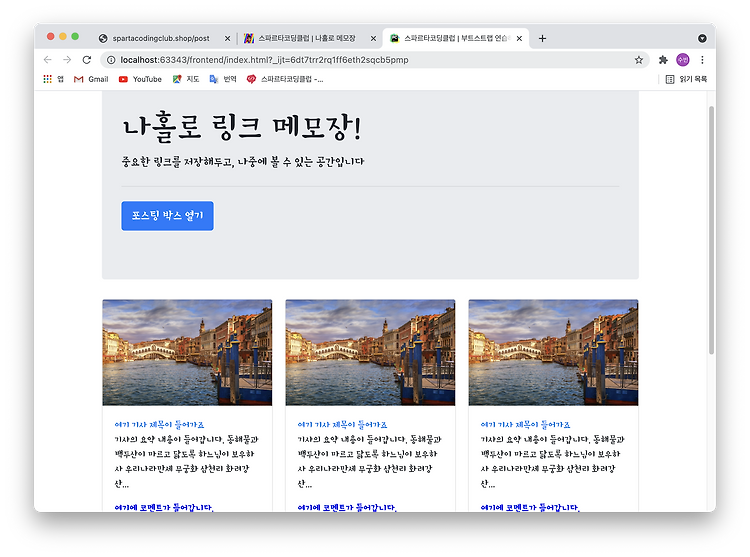Go back using the browser back arrow
Viewport: 750px width, 557px height.
coord(47,60)
